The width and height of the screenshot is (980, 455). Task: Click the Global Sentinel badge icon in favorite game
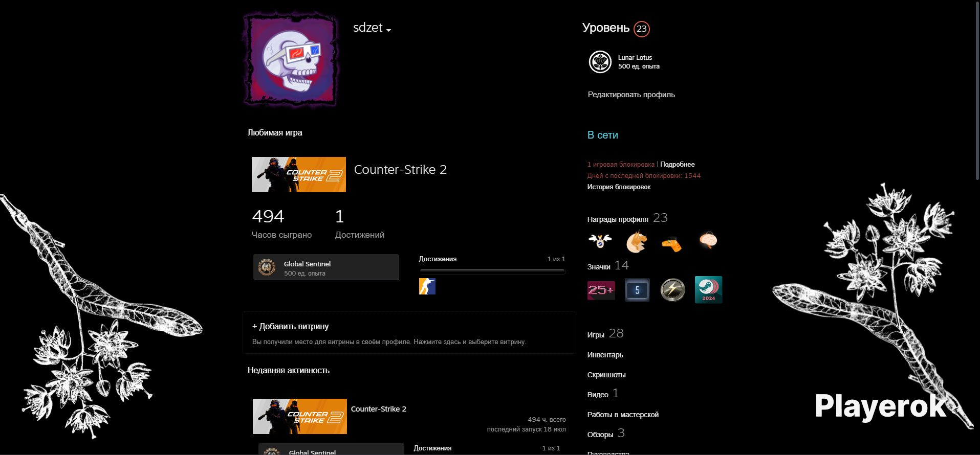pos(267,267)
